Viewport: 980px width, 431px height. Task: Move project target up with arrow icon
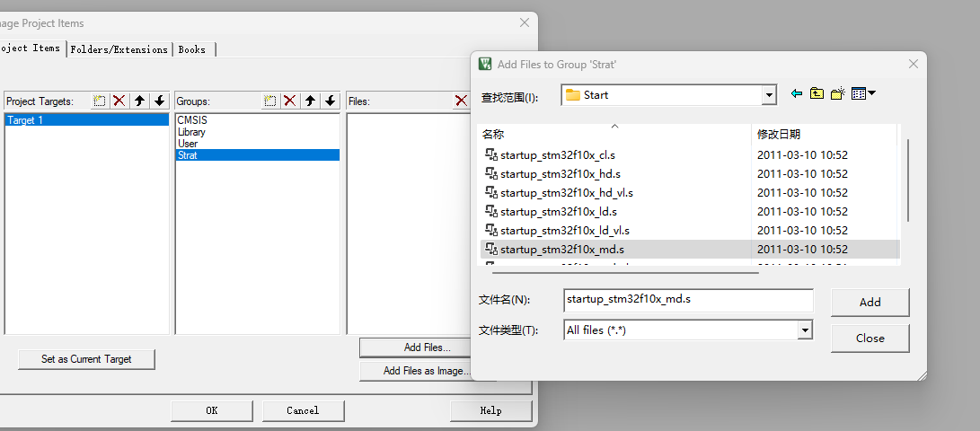click(x=139, y=101)
